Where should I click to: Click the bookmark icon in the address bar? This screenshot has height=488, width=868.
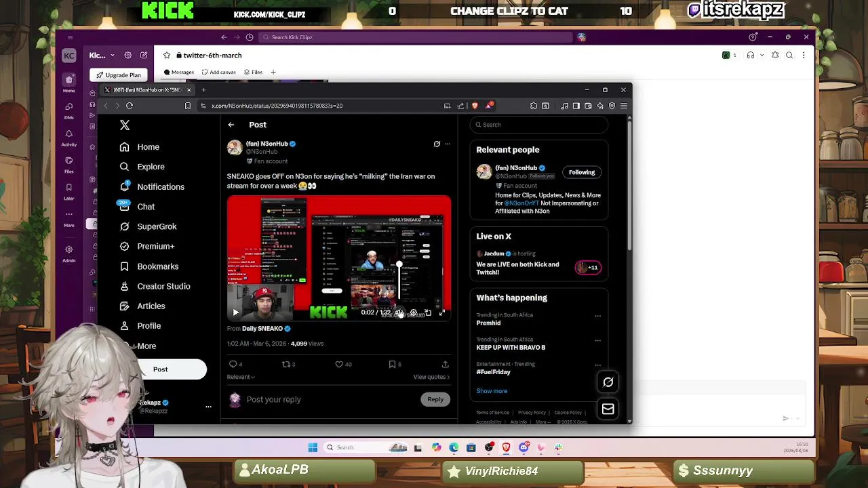[x=188, y=106]
